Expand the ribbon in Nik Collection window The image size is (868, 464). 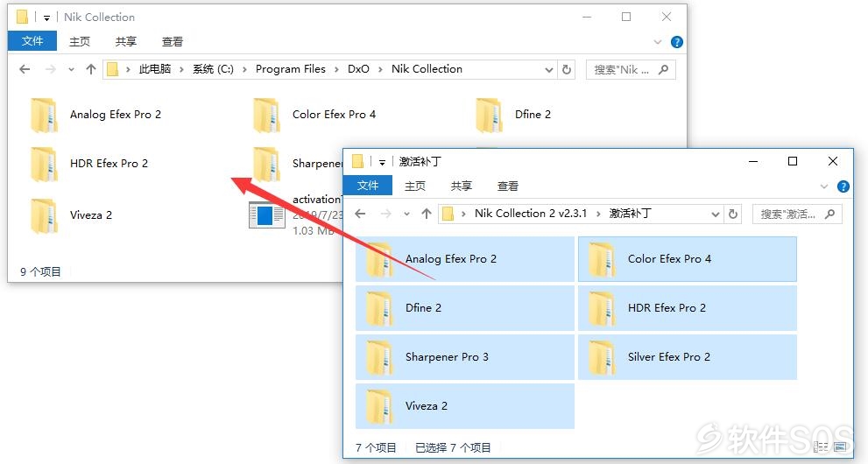(658, 42)
